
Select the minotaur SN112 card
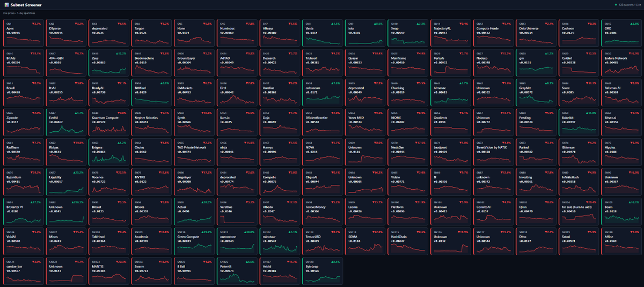(280, 241)
